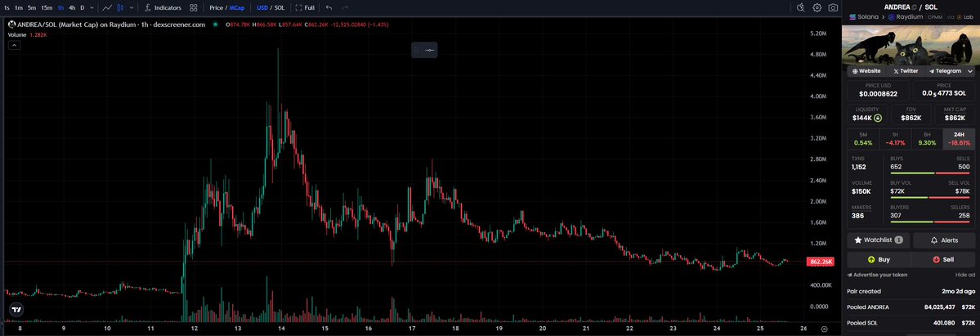Switch chart to 15m timeframe

47,7
